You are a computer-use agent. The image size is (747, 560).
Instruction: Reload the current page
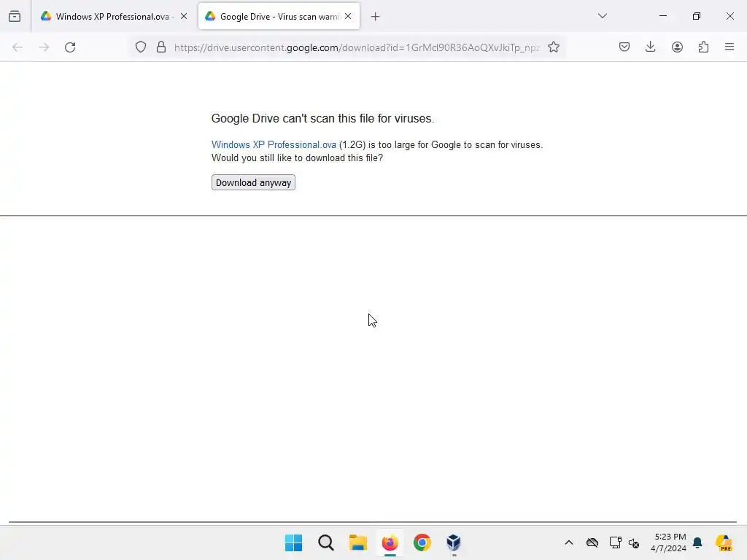[x=70, y=47]
